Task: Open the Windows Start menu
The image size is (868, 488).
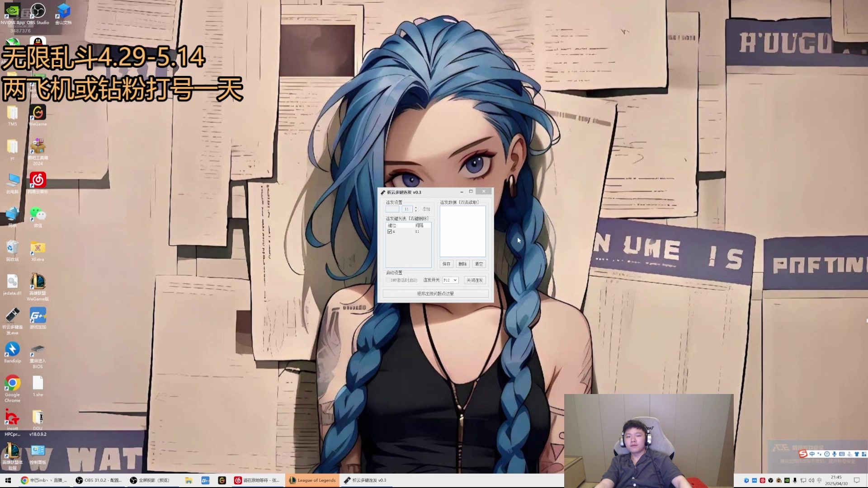Action: coord(8,480)
